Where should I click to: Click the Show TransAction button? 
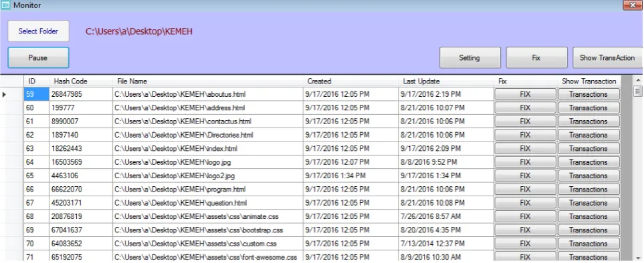pyautogui.click(x=607, y=58)
